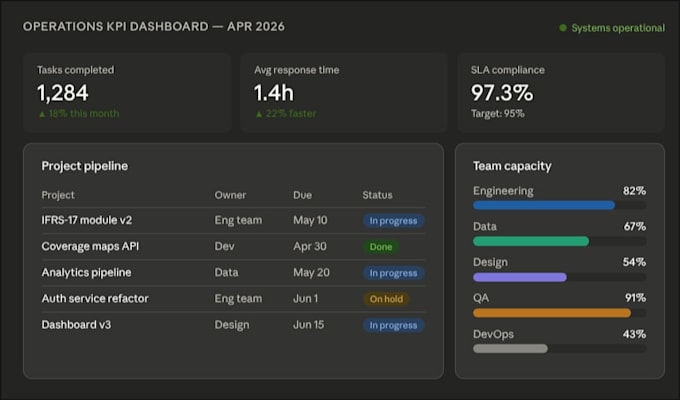Click the 82% Engineering percentage
The image size is (680, 400).
634,191
